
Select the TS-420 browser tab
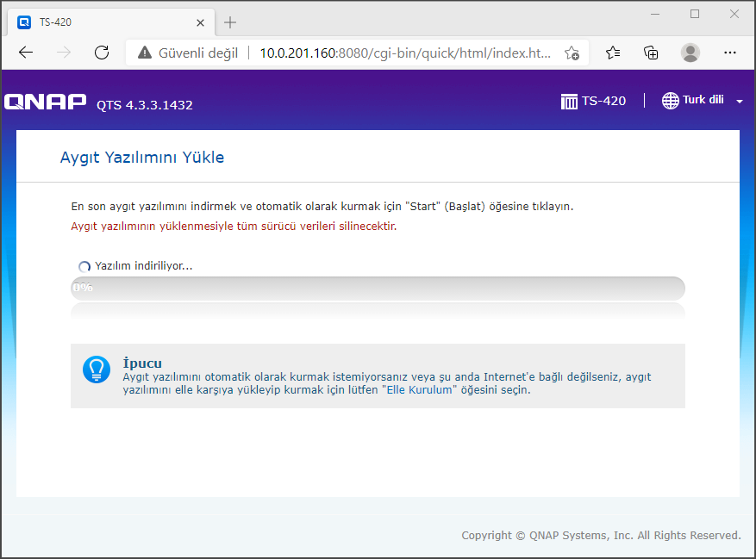tap(103, 22)
